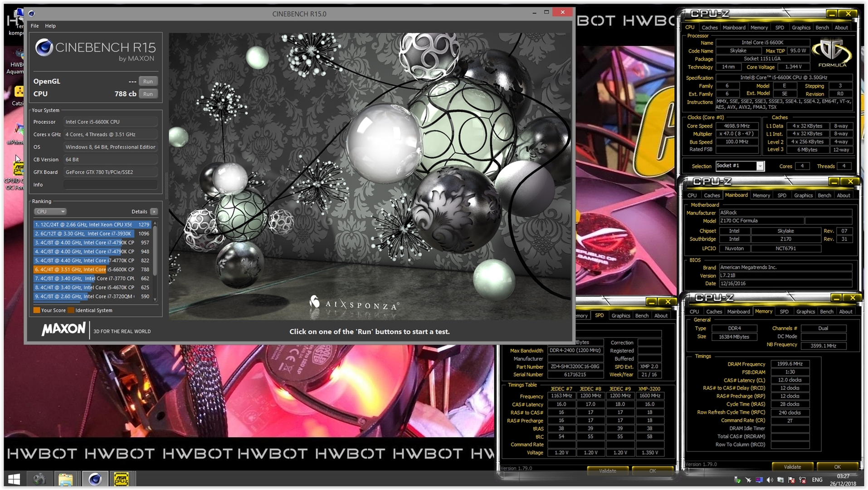Select the Xeon 12C/24T ranking row

pyautogui.click(x=92, y=225)
